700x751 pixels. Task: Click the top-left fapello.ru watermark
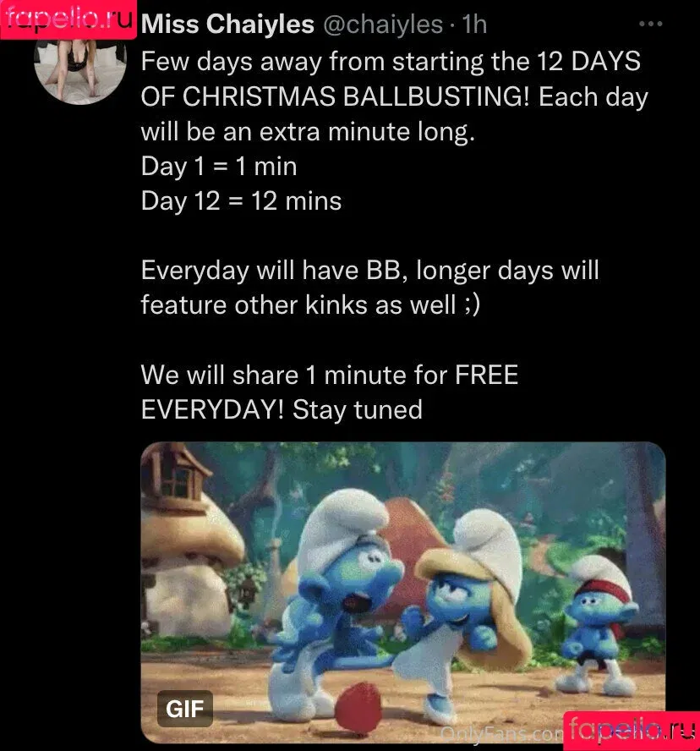coord(68,19)
